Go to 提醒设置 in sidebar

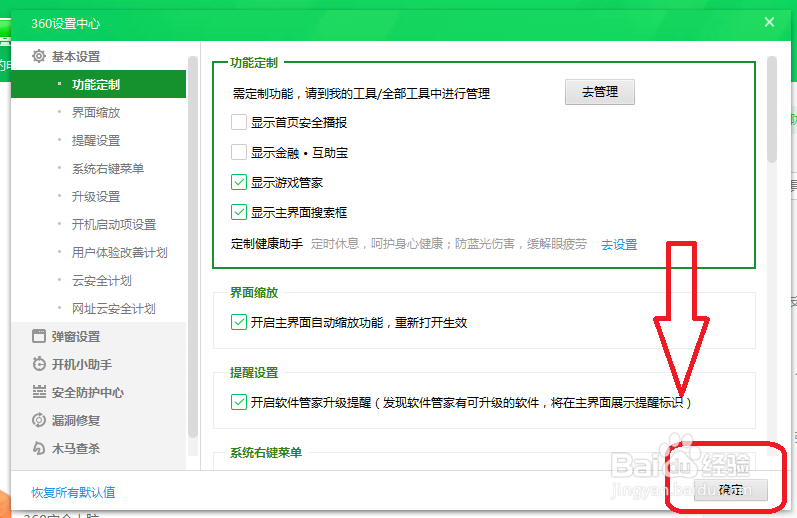(96, 140)
